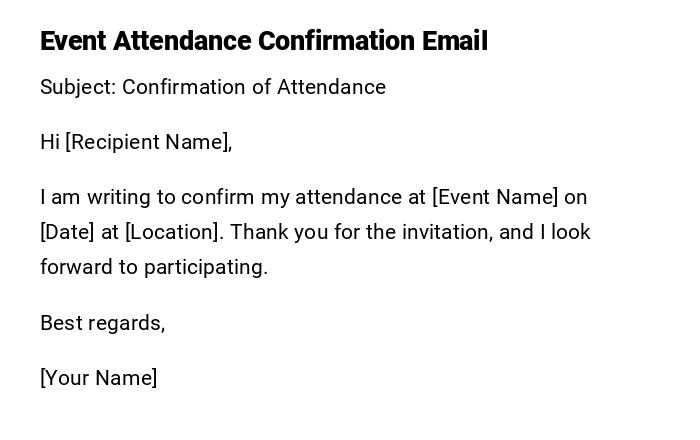Click the [Recipient Name] placeholder

tap(148, 142)
